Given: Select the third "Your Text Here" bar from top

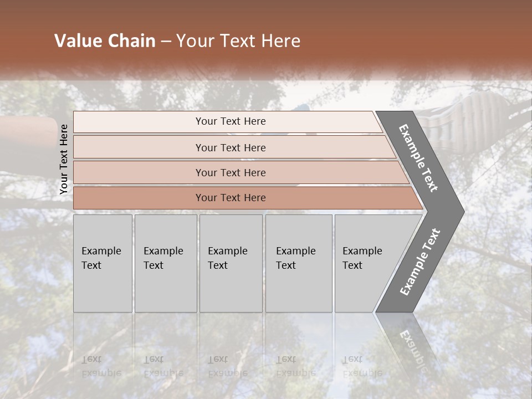Looking at the screenshot, I should [x=231, y=172].
